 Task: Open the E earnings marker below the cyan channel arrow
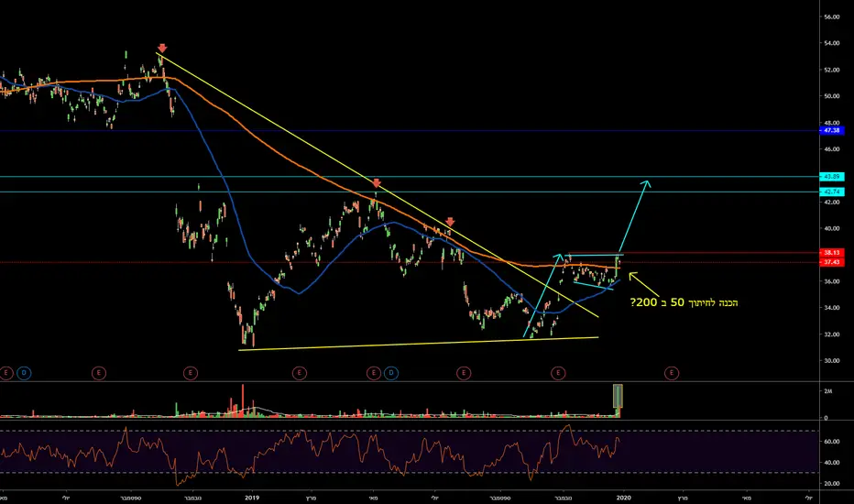tap(558, 373)
